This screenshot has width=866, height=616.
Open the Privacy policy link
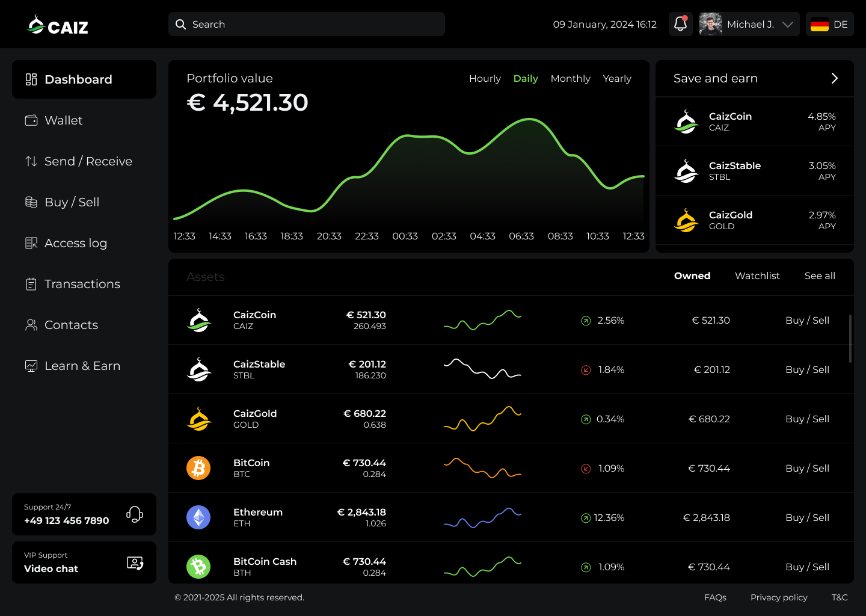(x=779, y=597)
